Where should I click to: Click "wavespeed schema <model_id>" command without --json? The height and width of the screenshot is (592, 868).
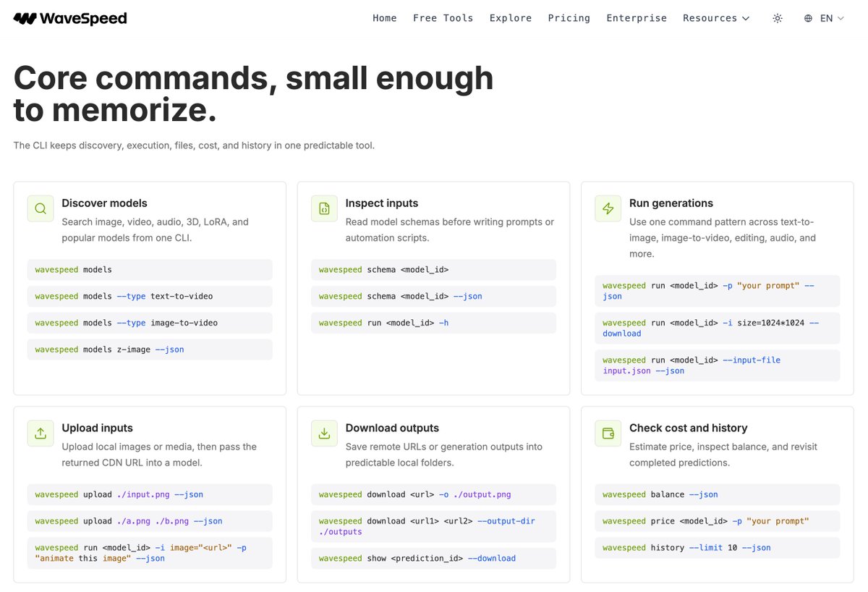coord(433,270)
